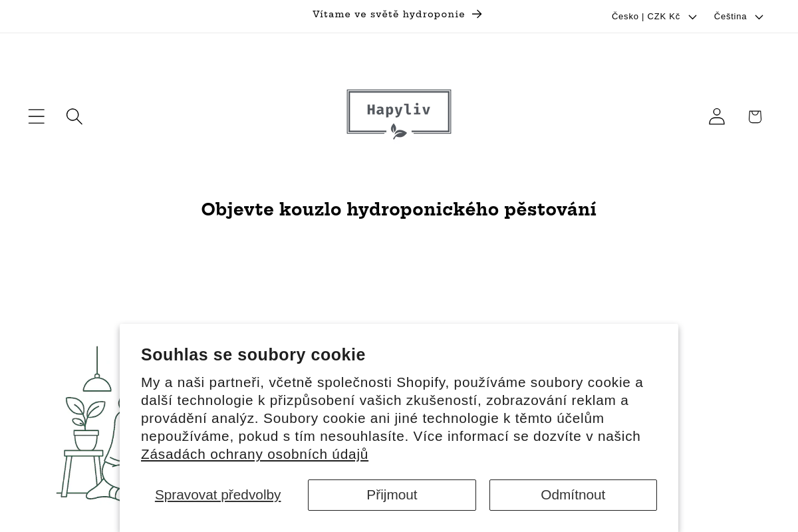798x532 pixels.
Task: Accept cookies with the Přijmout button
Action: tap(392, 495)
